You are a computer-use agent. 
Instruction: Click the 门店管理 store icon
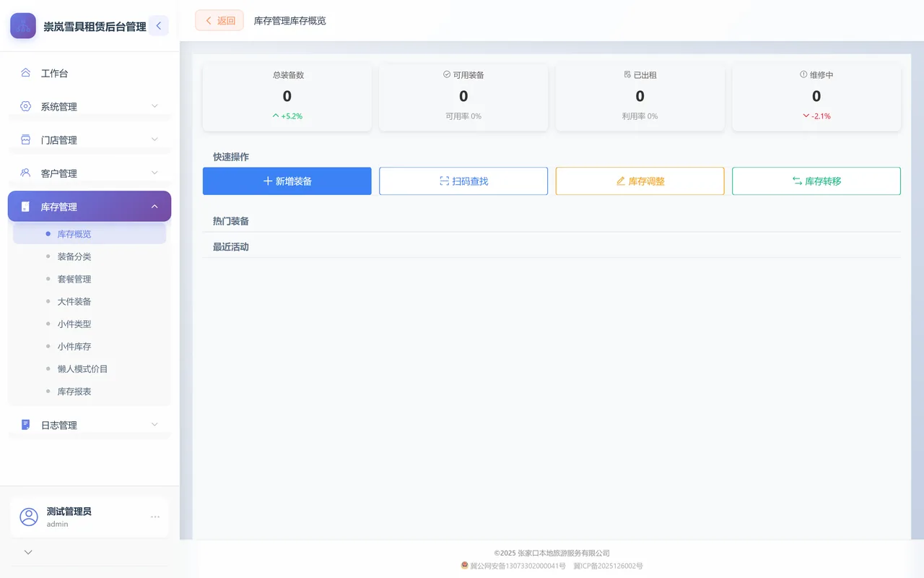(x=26, y=139)
